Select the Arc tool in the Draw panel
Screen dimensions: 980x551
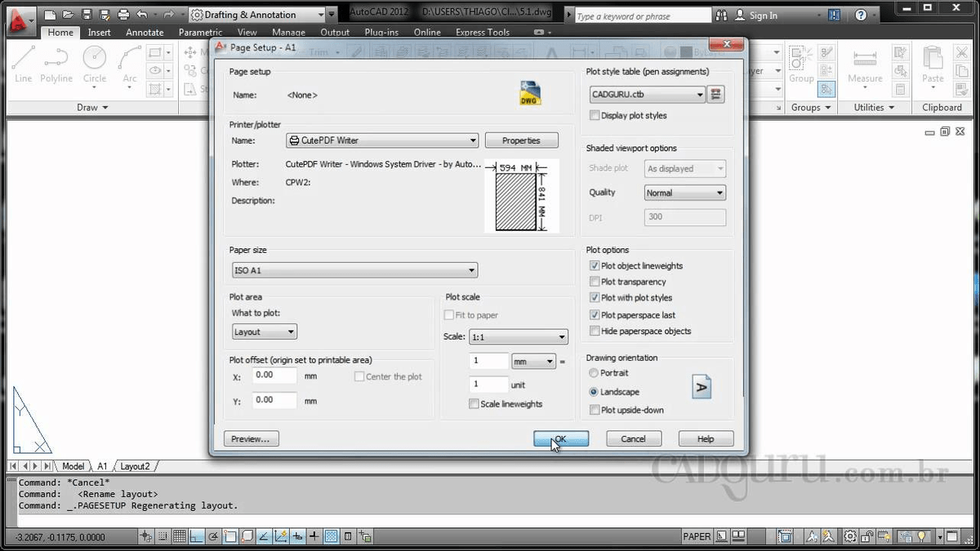(x=130, y=64)
